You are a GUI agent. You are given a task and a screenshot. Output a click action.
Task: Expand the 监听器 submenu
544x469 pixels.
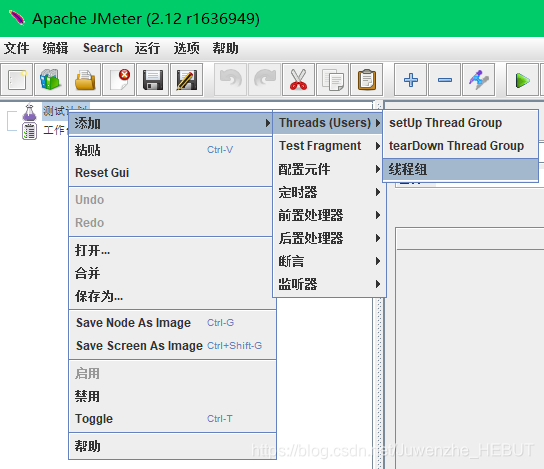click(328, 284)
